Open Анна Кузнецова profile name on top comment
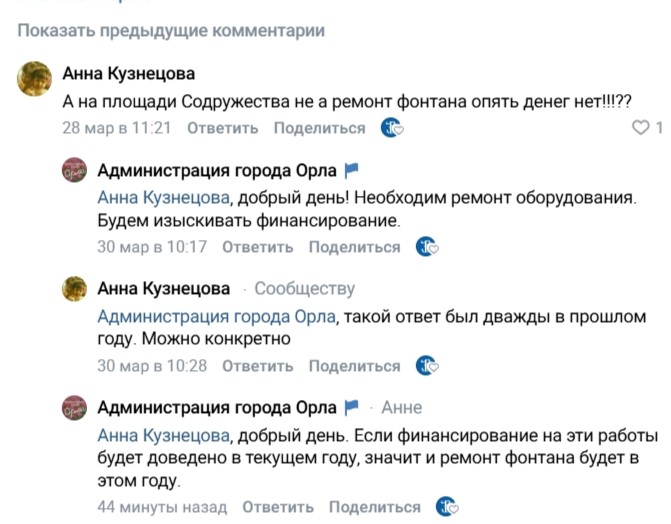This screenshot has height=524, width=671. click(129, 74)
